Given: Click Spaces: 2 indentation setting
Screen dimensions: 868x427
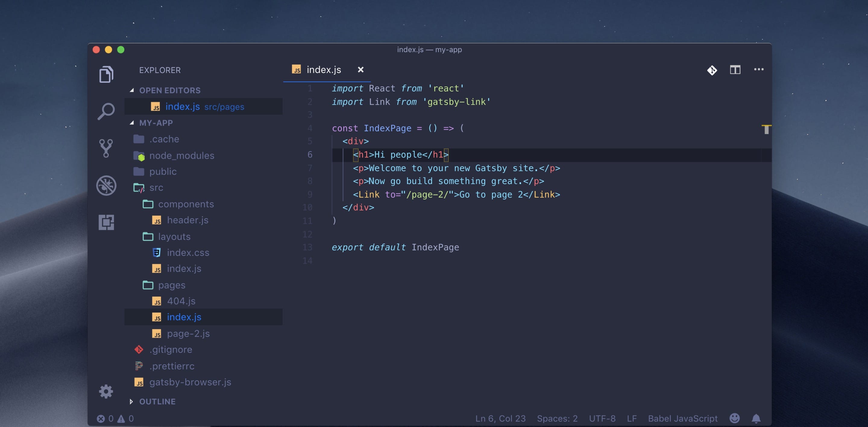Looking at the screenshot, I should pyautogui.click(x=557, y=418).
